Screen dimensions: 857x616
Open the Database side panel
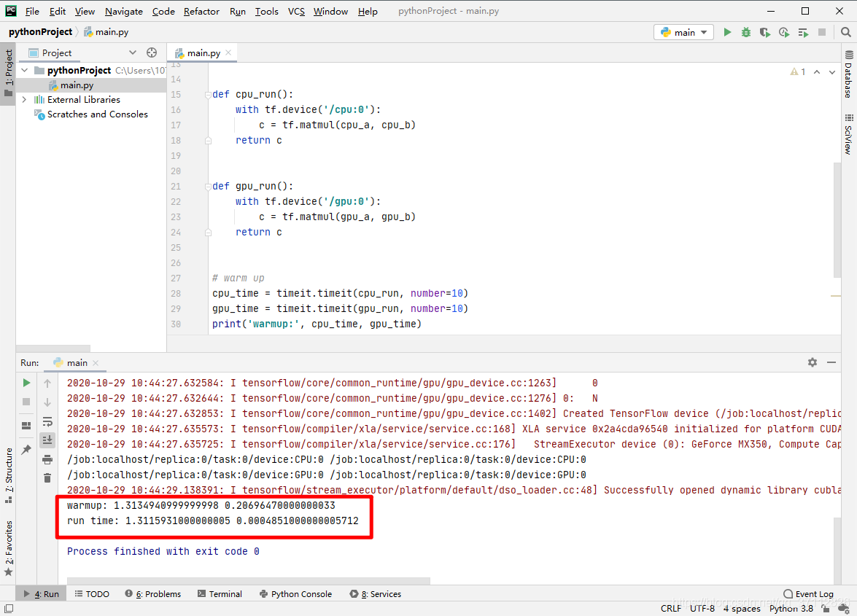(x=848, y=74)
